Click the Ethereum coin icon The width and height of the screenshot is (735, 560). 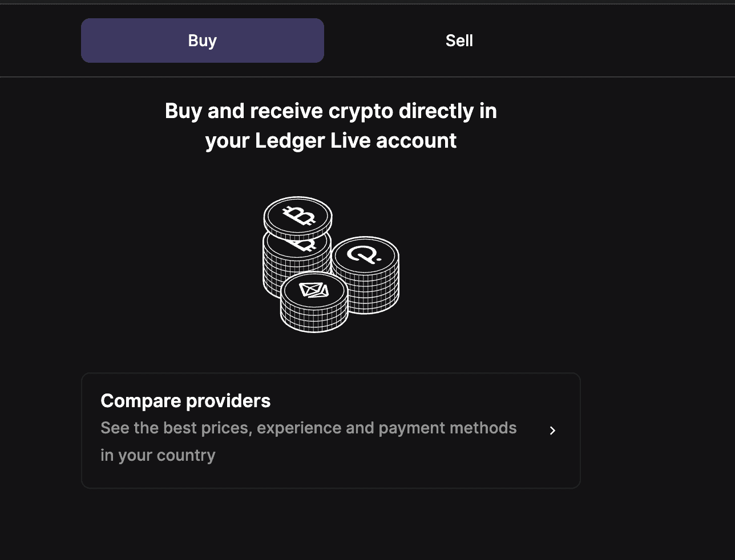[x=314, y=290]
